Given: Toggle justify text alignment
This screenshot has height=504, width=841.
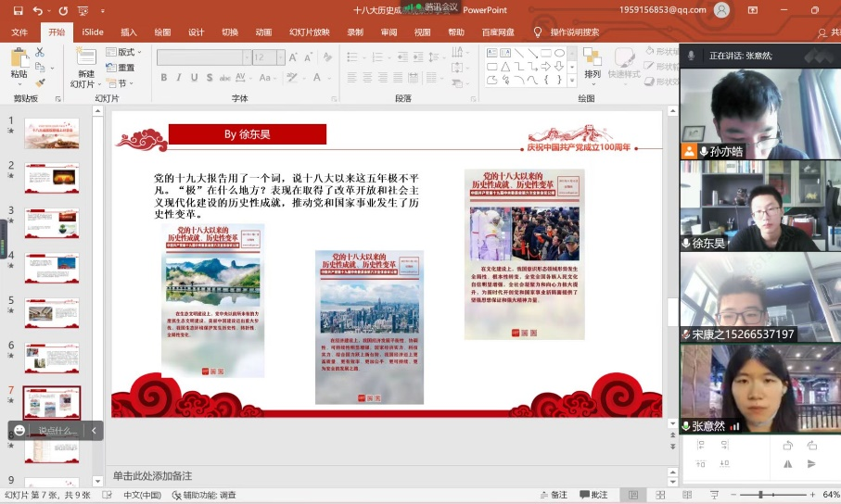Looking at the screenshot, I should 398,77.
